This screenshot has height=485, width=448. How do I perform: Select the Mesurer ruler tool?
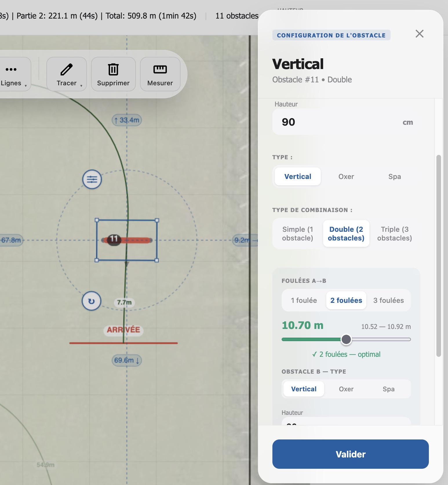coord(160,74)
